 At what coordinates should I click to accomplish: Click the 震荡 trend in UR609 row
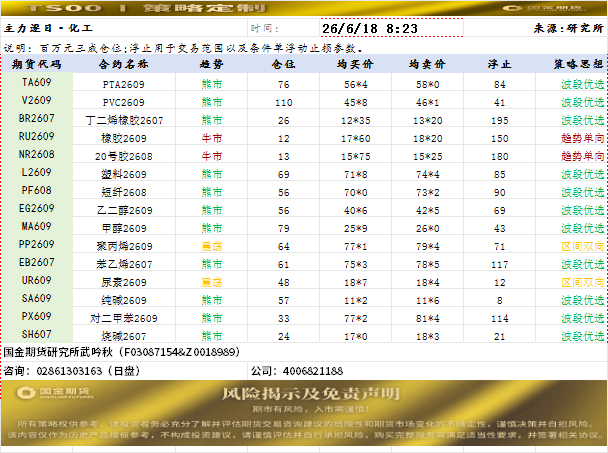[212, 282]
